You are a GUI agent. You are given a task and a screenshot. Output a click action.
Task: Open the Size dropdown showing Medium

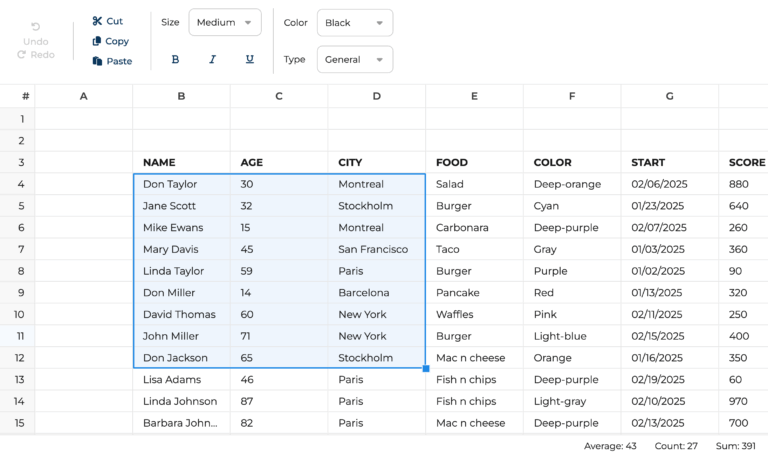point(224,22)
